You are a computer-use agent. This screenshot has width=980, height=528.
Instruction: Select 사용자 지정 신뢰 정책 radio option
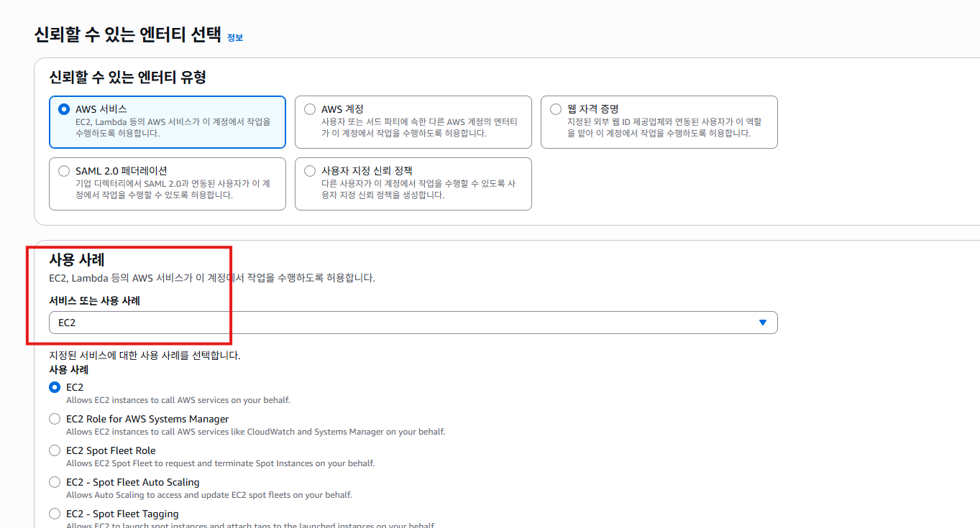tap(310, 171)
